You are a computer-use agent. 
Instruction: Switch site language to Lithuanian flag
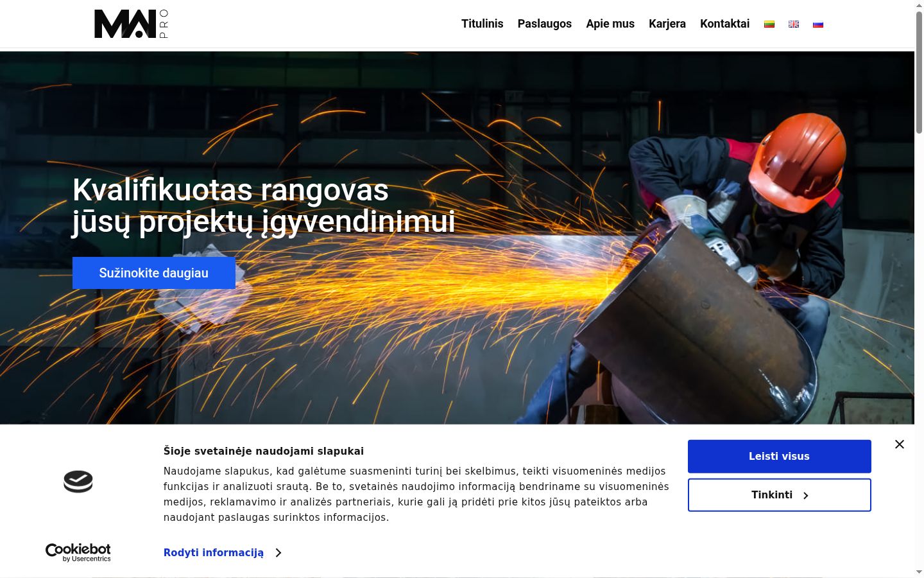pyautogui.click(x=769, y=24)
